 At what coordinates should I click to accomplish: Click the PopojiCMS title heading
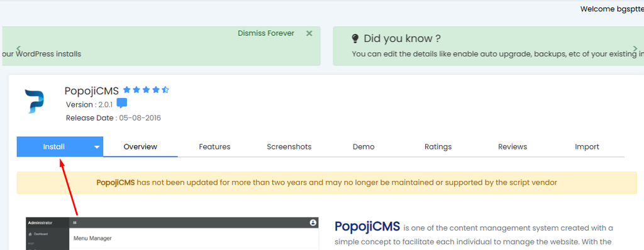point(92,90)
